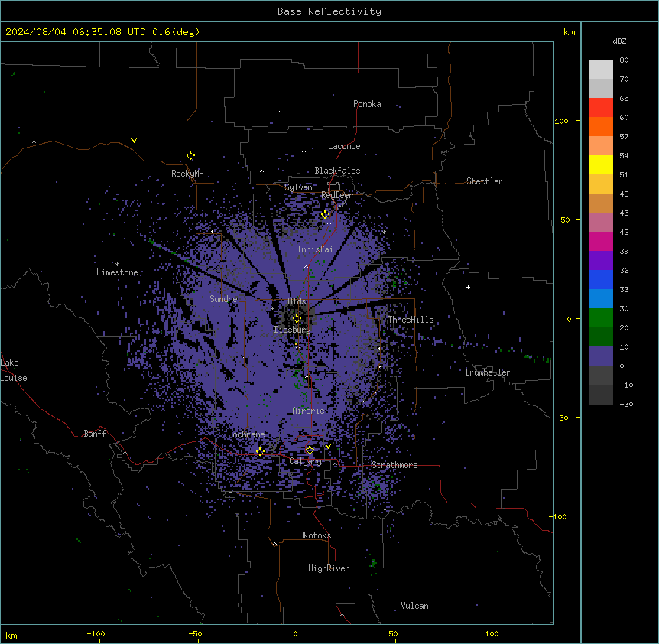Click the HighRiver city label

pyautogui.click(x=329, y=568)
